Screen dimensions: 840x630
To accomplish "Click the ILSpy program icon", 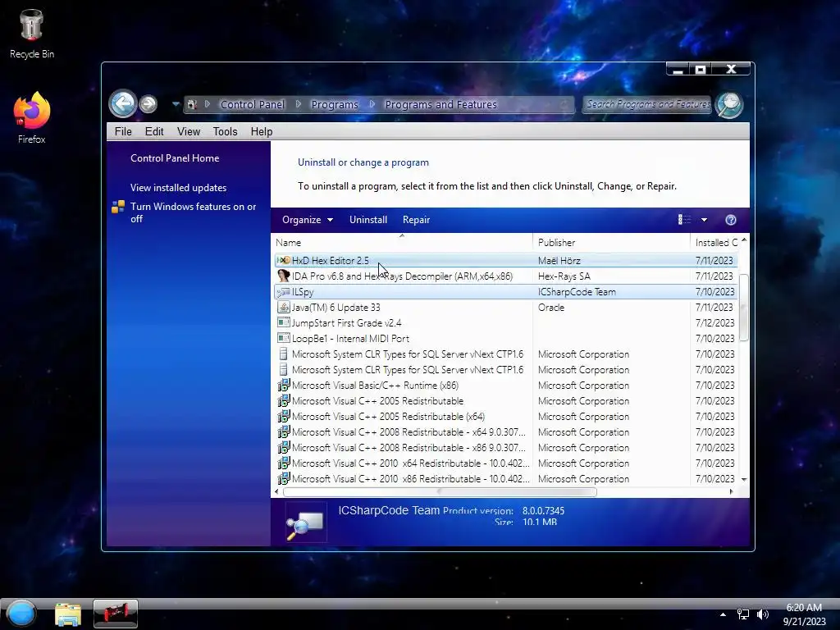I will pyautogui.click(x=283, y=292).
